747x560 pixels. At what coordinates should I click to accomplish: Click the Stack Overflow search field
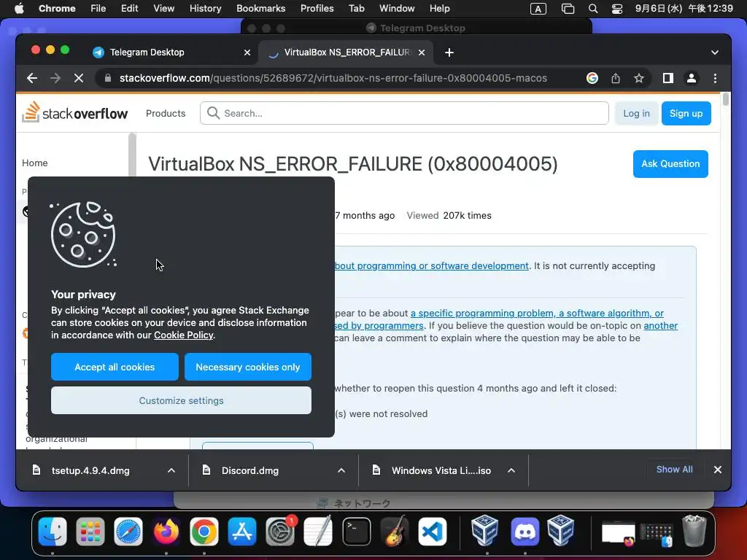tap(404, 113)
